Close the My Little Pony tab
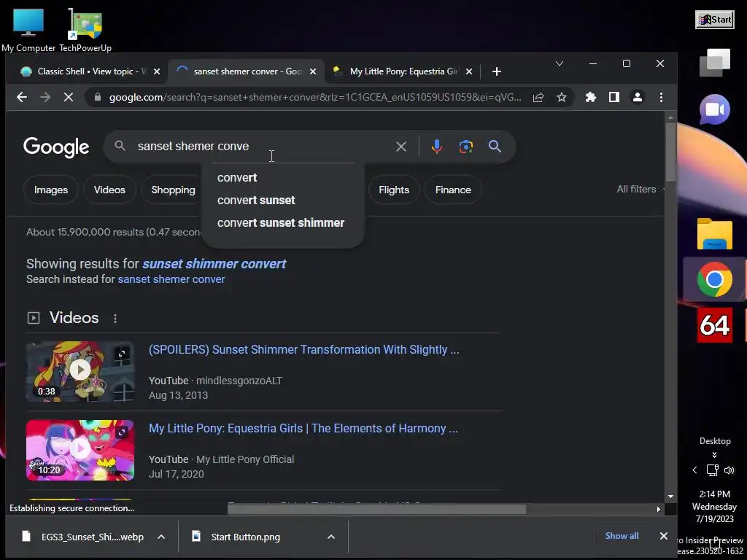The image size is (747, 560). pos(469,71)
